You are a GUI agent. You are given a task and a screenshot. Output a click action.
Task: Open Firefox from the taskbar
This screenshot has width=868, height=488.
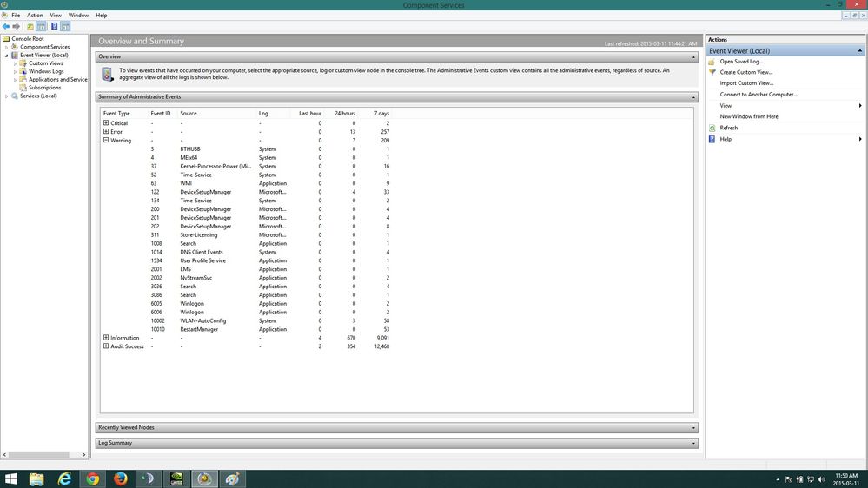(x=120, y=478)
